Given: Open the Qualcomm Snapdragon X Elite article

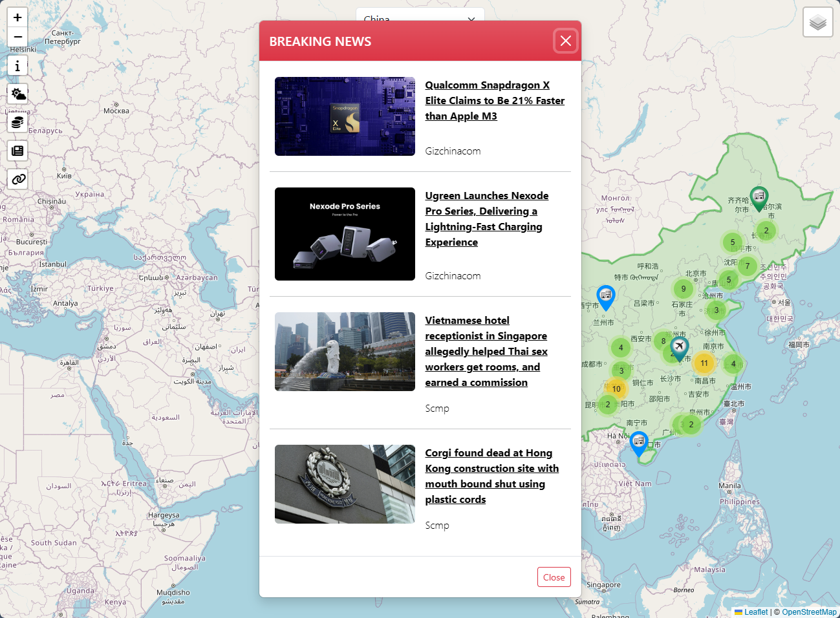Looking at the screenshot, I should (x=495, y=101).
